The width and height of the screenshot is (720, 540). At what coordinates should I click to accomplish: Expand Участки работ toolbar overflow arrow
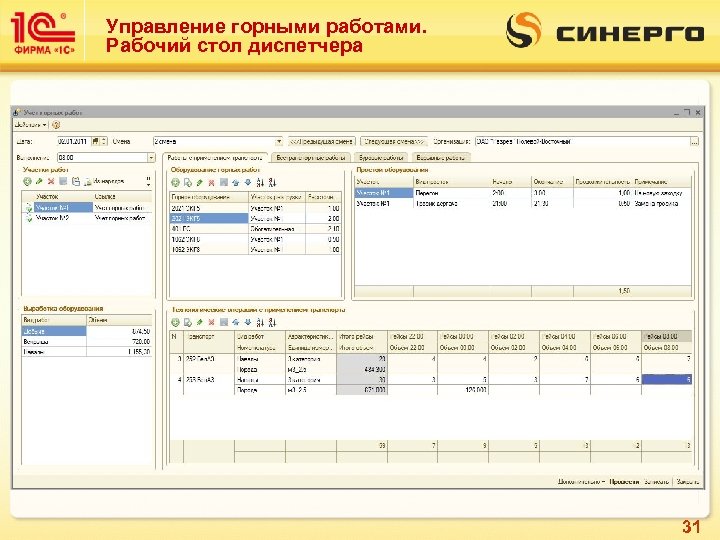click(x=148, y=181)
